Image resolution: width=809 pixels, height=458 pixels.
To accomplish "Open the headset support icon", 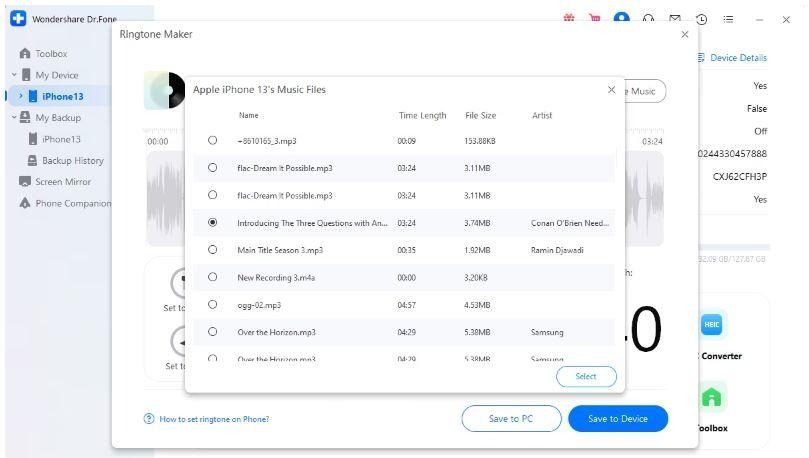I will click(649, 19).
